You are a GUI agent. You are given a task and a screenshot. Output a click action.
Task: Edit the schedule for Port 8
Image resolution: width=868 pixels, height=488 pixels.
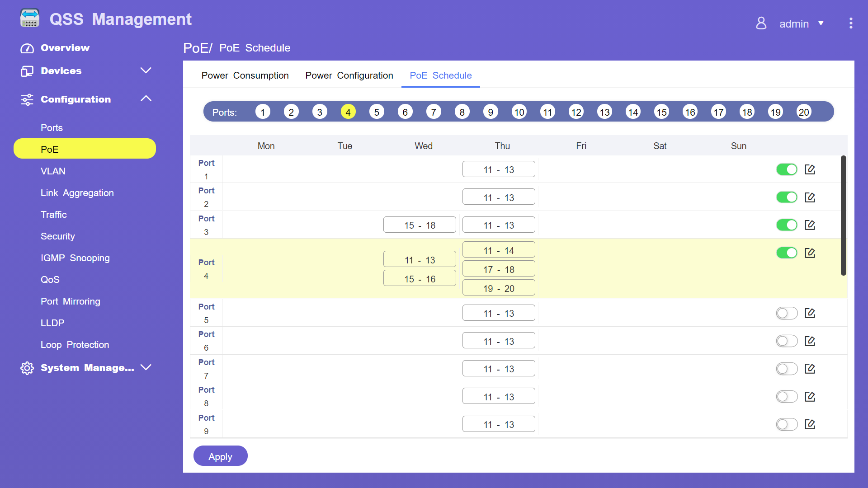[810, 397]
